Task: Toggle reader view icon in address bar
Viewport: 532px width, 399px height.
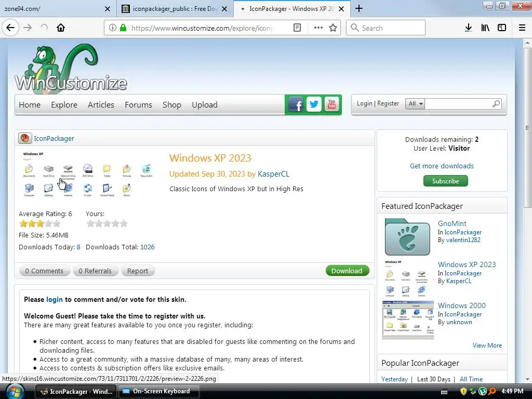Action: point(297,28)
